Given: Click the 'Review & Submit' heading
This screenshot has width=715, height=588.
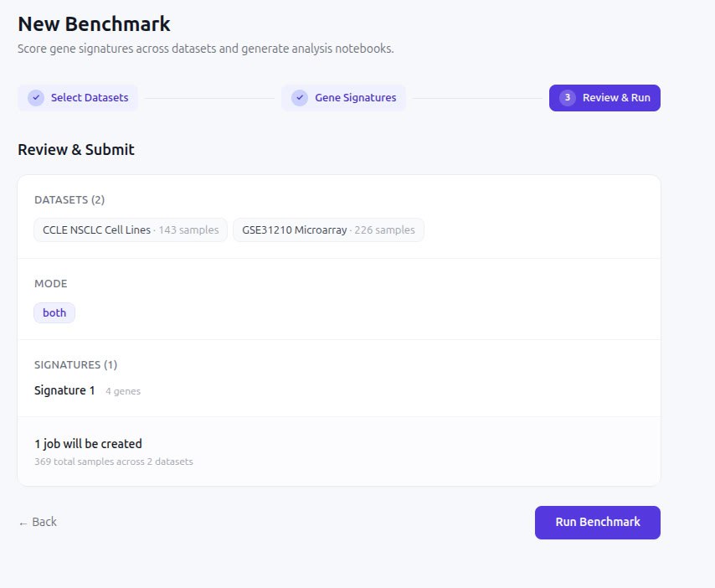Looking at the screenshot, I should 76,150.
